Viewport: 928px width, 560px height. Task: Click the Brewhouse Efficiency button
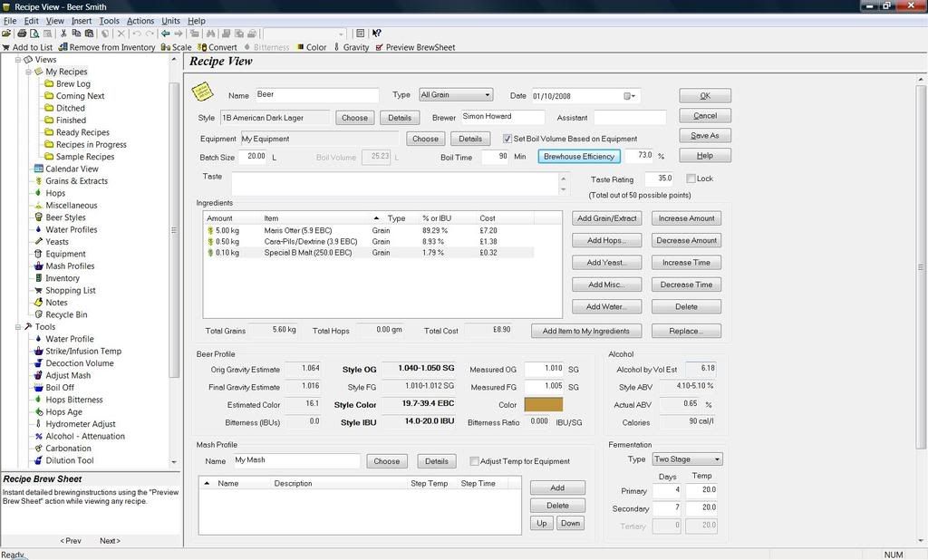(x=579, y=156)
